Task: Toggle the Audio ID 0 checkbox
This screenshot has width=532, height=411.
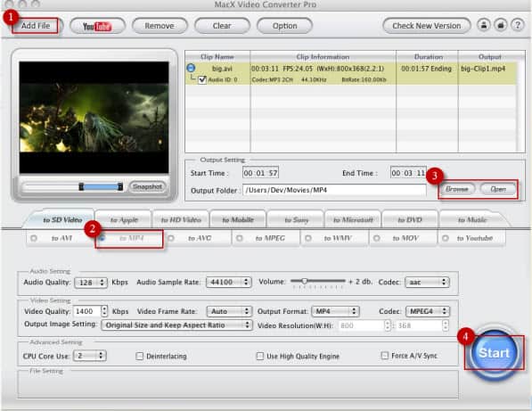Action: 202,80
